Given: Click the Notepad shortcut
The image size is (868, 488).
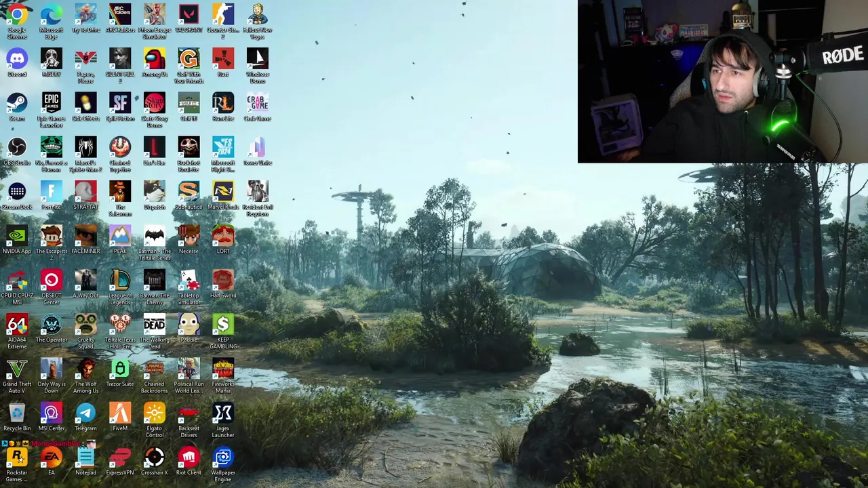Looking at the screenshot, I should point(85,457).
